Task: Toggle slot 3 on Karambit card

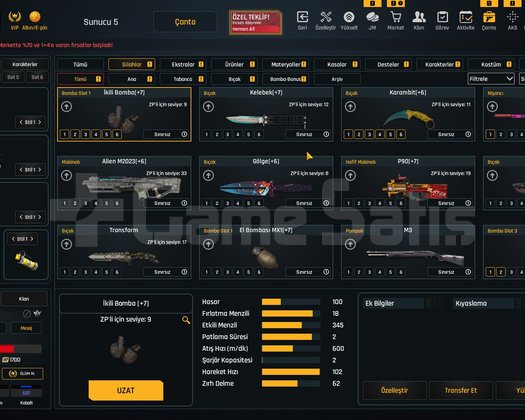Action: pos(369,135)
